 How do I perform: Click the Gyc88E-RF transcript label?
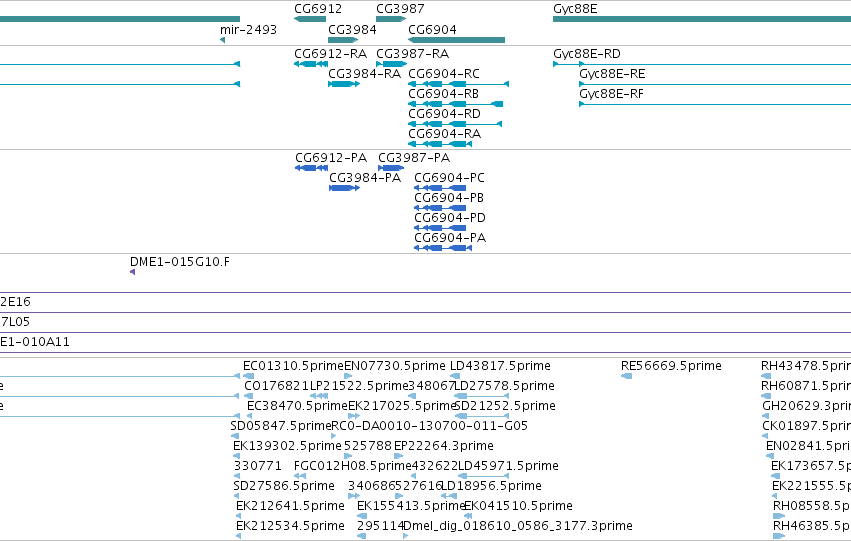coord(612,94)
